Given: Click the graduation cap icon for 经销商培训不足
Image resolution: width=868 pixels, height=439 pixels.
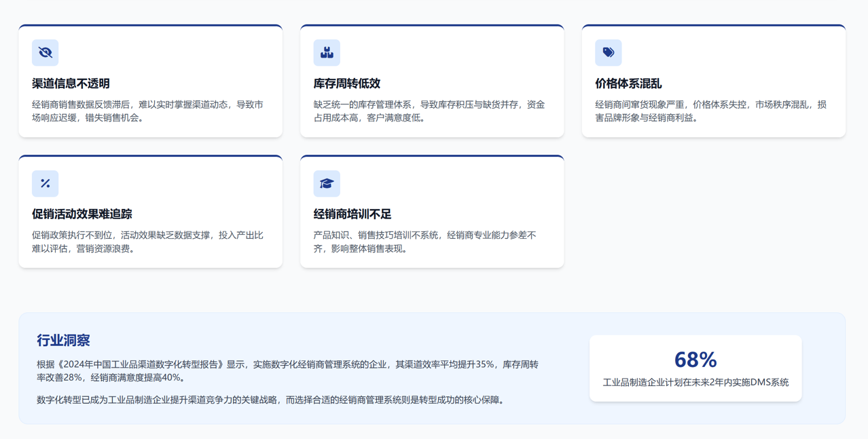Looking at the screenshot, I should coord(327,183).
